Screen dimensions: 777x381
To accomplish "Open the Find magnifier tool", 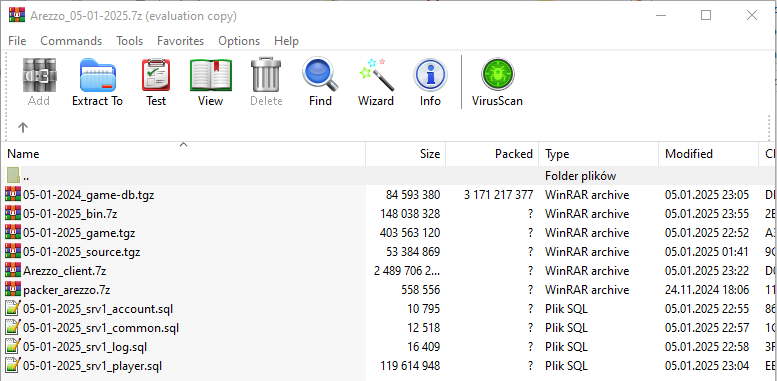I will click(x=320, y=75).
